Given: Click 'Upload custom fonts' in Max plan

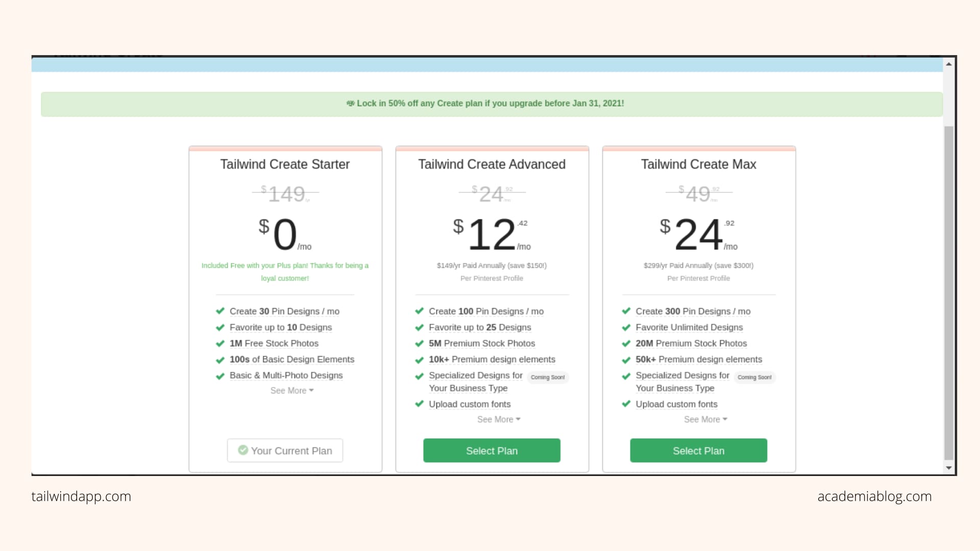Looking at the screenshot, I should (676, 404).
